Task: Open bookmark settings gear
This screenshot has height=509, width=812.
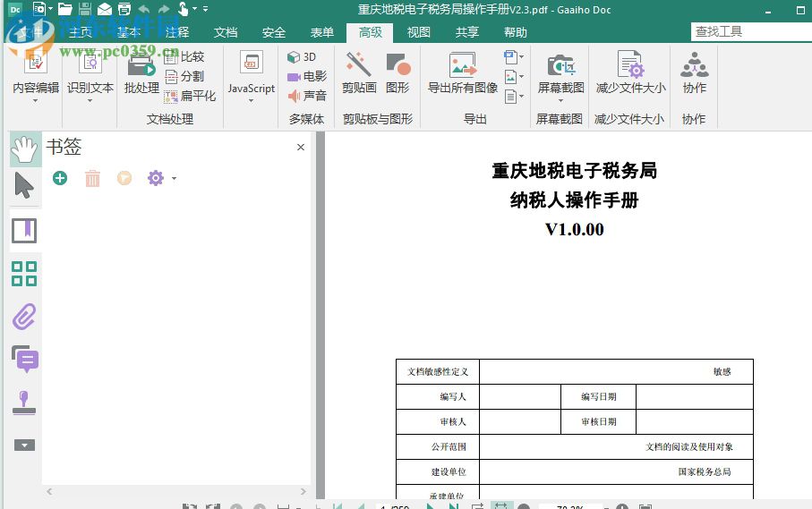Action: coord(156,178)
